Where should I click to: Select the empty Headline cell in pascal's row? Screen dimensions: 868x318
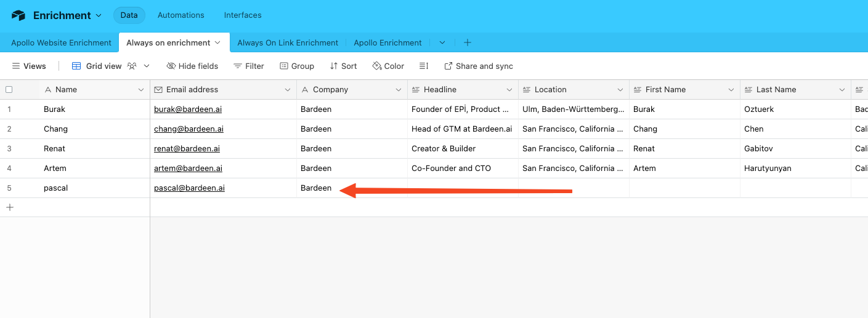pos(463,188)
